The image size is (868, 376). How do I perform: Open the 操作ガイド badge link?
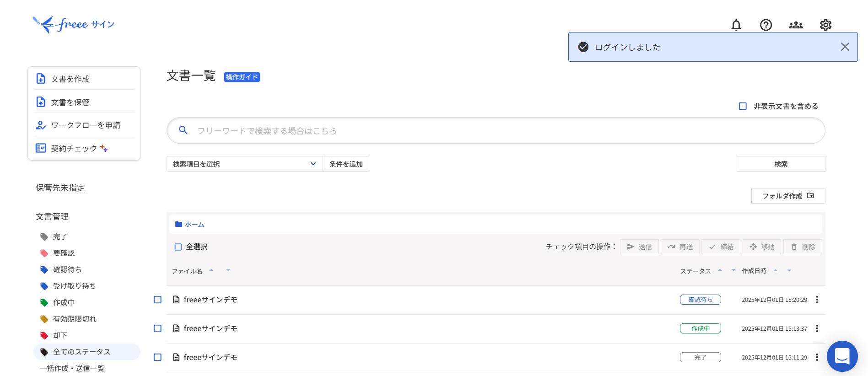pos(242,77)
